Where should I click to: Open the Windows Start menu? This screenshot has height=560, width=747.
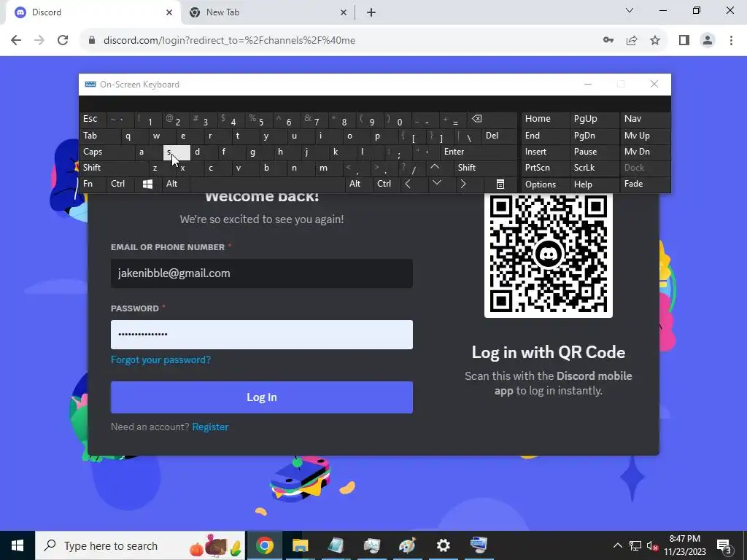point(18,545)
